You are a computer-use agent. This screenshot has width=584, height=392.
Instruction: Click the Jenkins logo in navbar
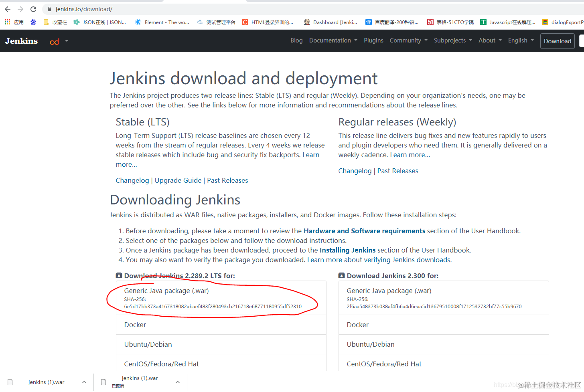pyautogui.click(x=21, y=41)
